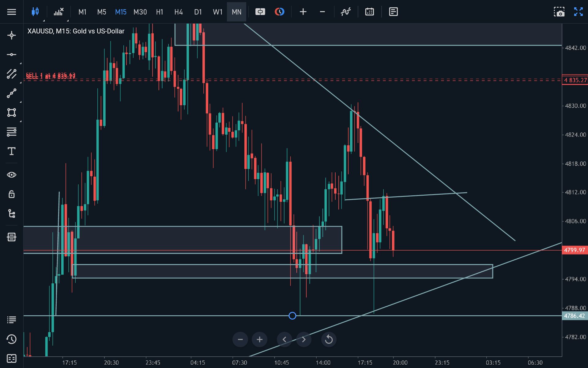Switch to the H1 timeframe
588x368 pixels.
[160, 12]
